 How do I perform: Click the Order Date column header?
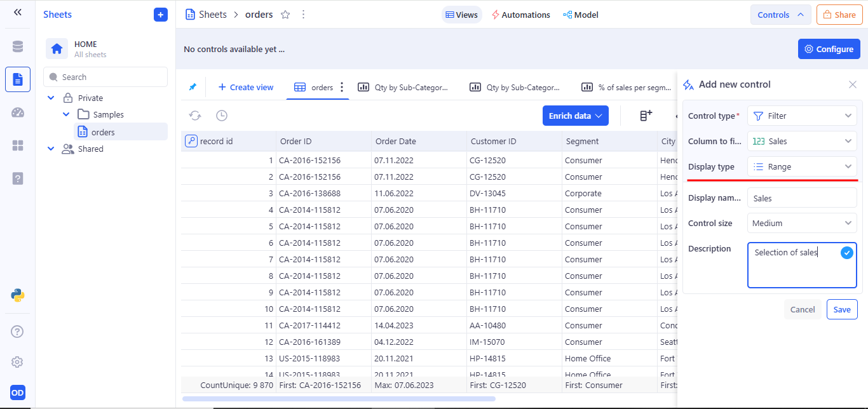(x=419, y=141)
